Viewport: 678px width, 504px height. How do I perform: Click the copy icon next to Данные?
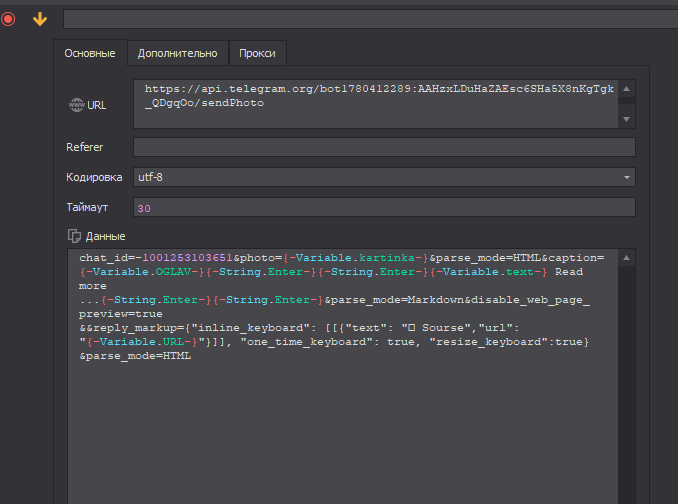pos(73,236)
